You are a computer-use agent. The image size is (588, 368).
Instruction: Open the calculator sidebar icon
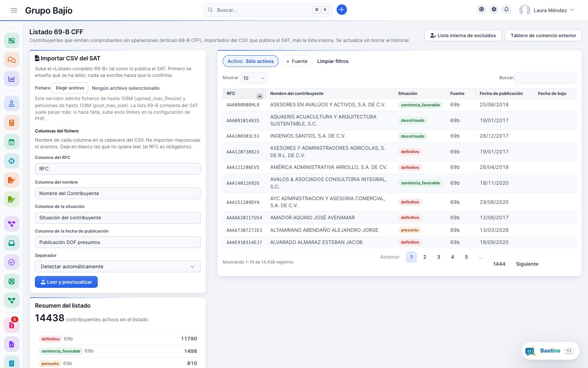[11, 123]
